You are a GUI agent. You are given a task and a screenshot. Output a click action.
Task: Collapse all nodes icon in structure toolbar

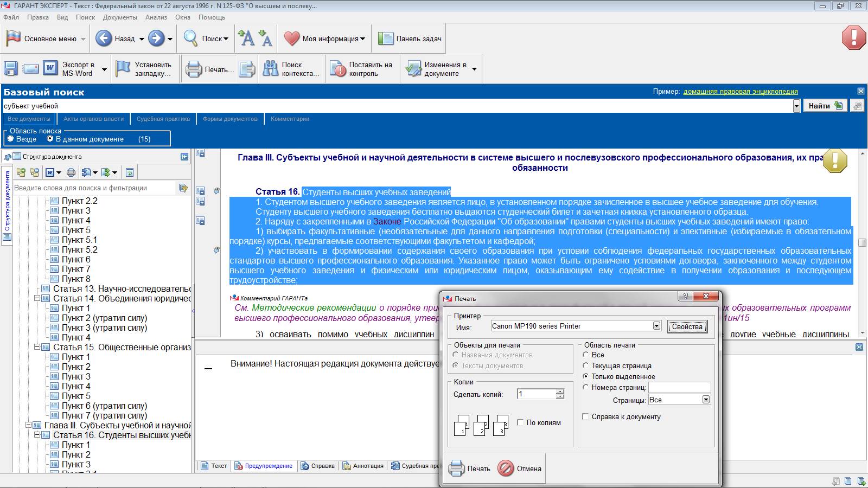pos(35,172)
